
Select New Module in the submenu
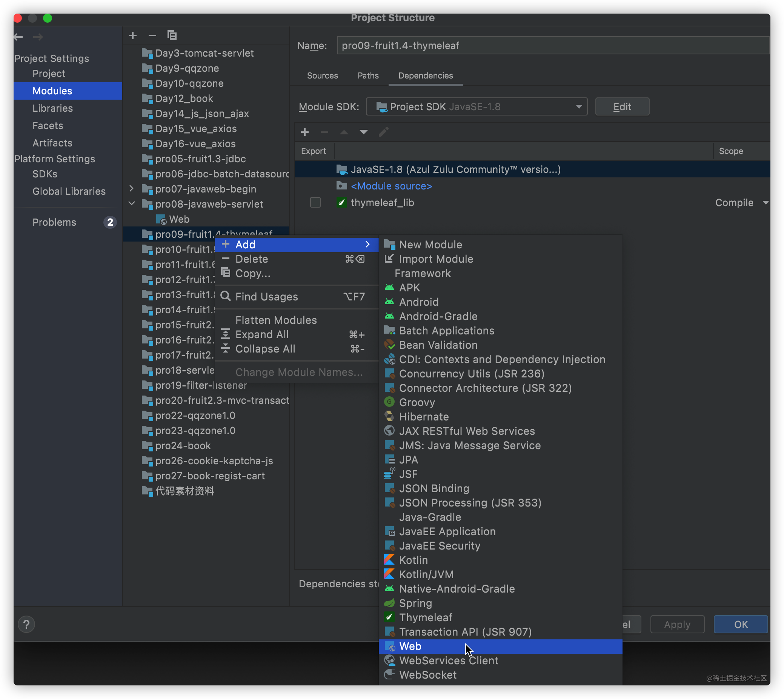pyautogui.click(x=501, y=245)
